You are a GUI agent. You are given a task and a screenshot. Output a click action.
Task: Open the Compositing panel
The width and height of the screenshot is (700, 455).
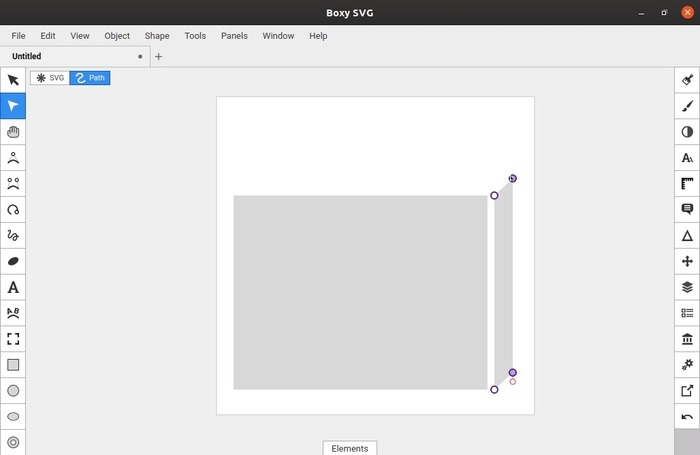coord(687,132)
